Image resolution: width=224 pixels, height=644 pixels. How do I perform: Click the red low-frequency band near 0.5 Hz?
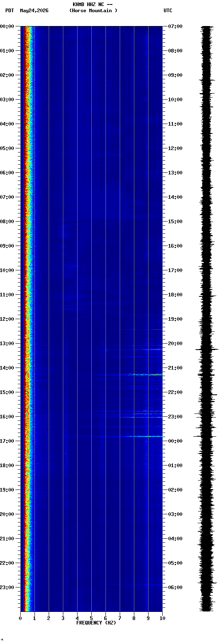26,319
